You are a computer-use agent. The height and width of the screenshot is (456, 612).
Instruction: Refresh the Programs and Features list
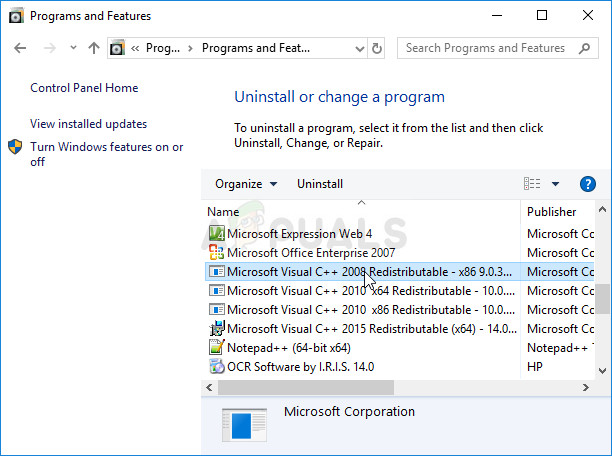click(x=377, y=48)
